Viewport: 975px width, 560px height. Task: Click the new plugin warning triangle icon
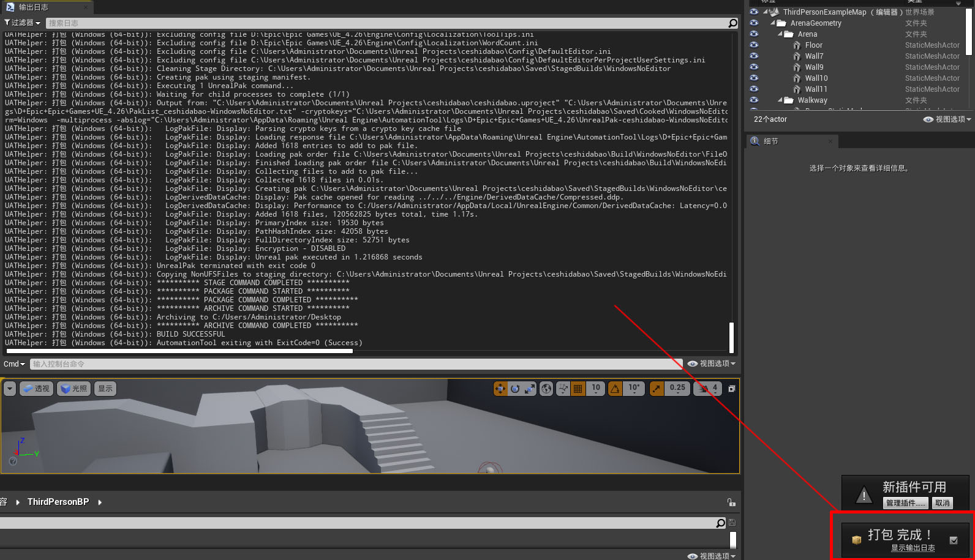[864, 495]
